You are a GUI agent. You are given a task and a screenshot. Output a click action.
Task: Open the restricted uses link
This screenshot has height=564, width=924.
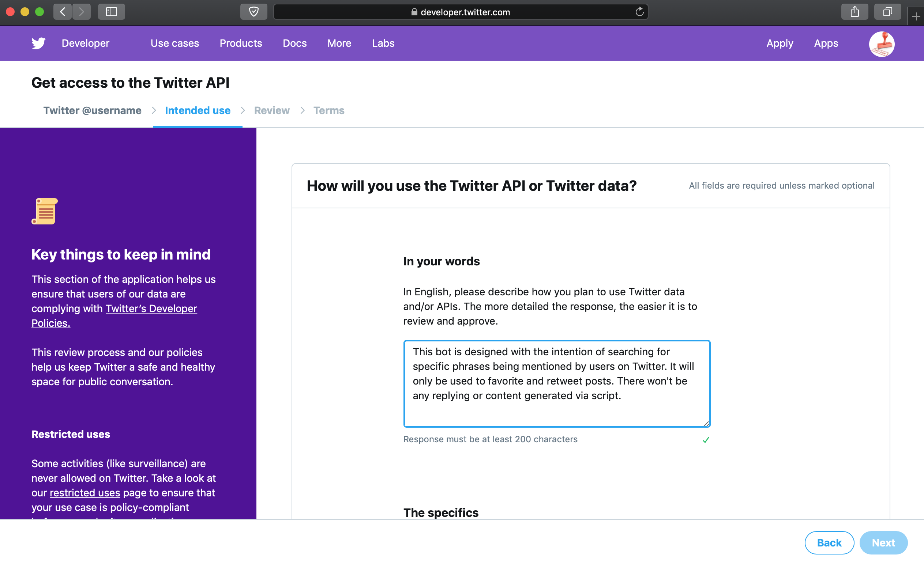[x=85, y=493]
